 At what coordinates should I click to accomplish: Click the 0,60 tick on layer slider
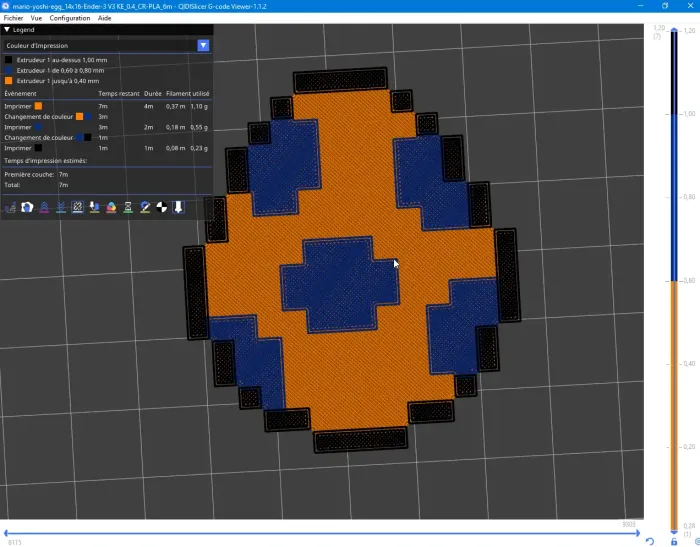(689, 280)
